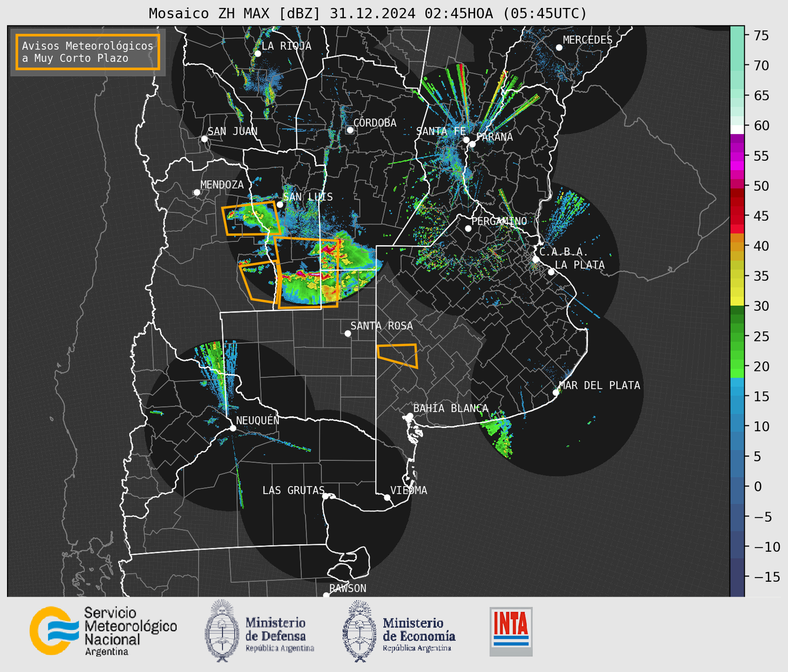Click the CÓRDOBA city marker dot
Viewport: 788px width, 672px height.
tap(350, 130)
